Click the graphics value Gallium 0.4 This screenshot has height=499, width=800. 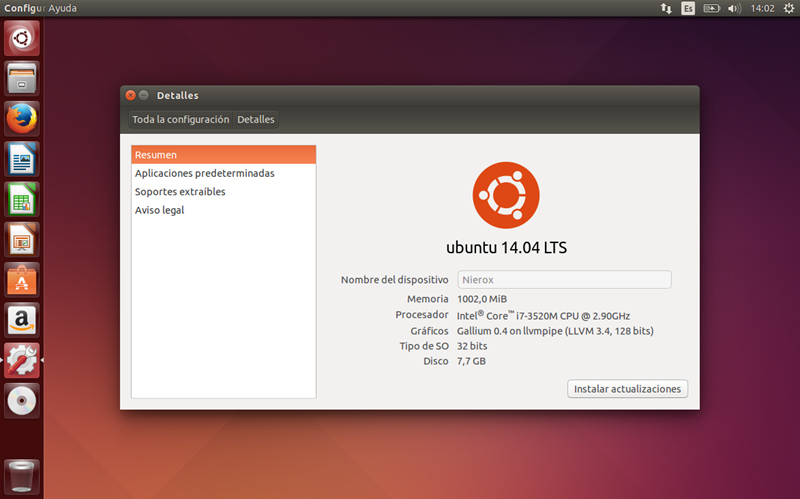[x=555, y=331]
